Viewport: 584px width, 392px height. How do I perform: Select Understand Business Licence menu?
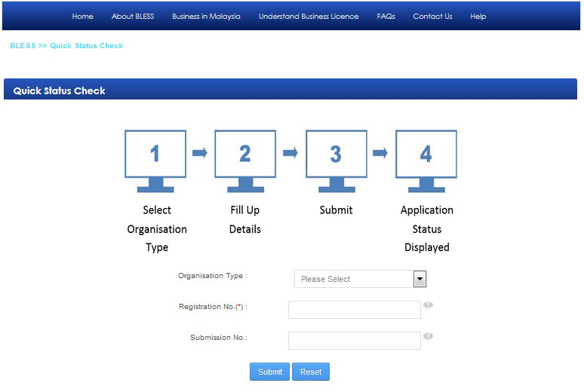point(309,17)
